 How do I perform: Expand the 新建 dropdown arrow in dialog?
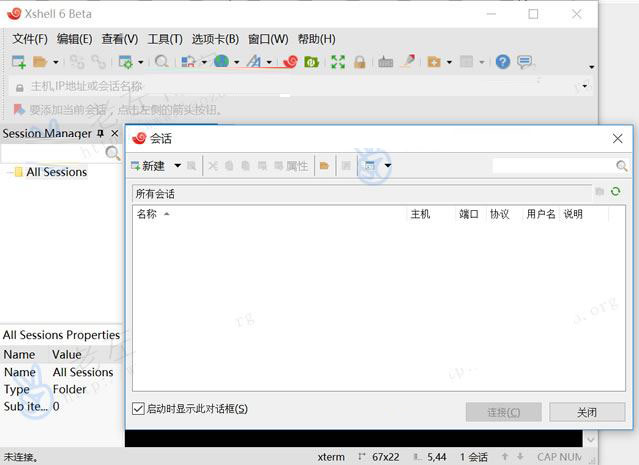[x=178, y=165]
